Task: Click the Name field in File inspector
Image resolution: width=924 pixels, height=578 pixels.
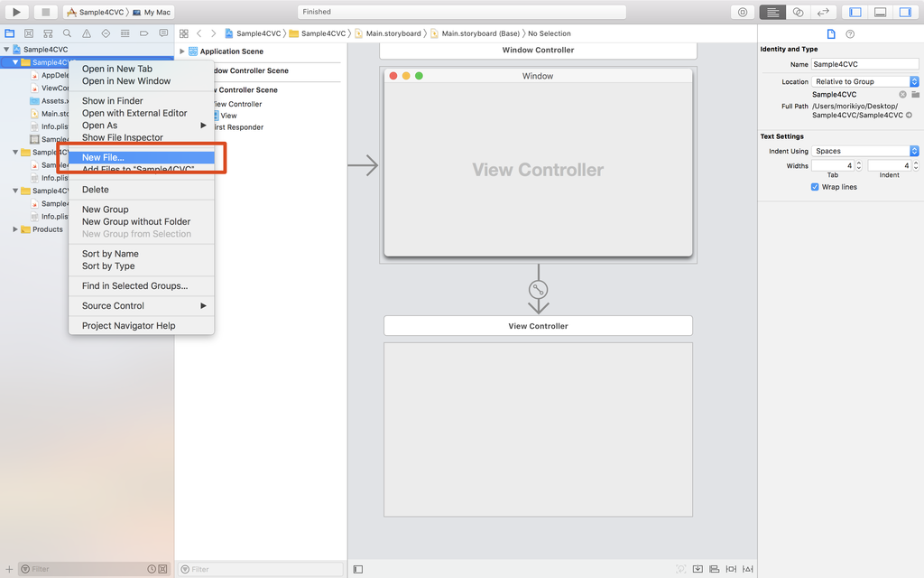Action: point(865,64)
